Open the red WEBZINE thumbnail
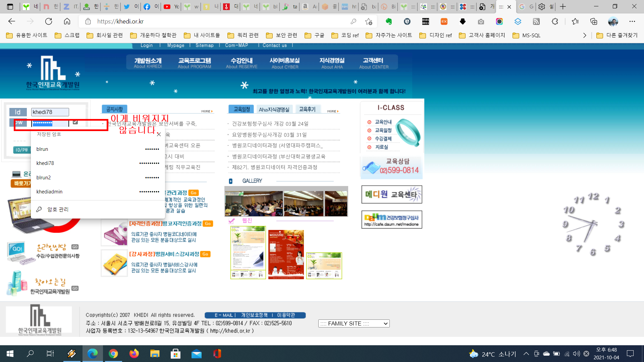644x362 pixels. click(x=286, y=254)
